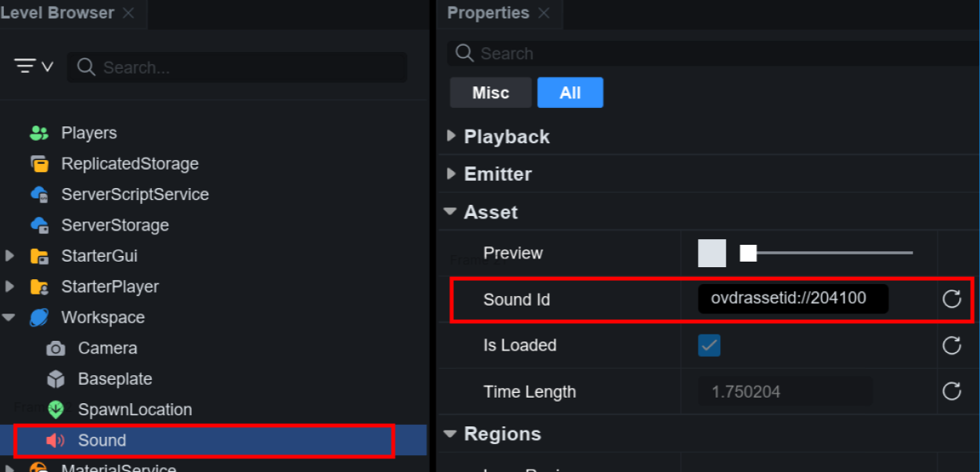
Task: Click the Baseplate cube icon
Action: pos(56,379)
